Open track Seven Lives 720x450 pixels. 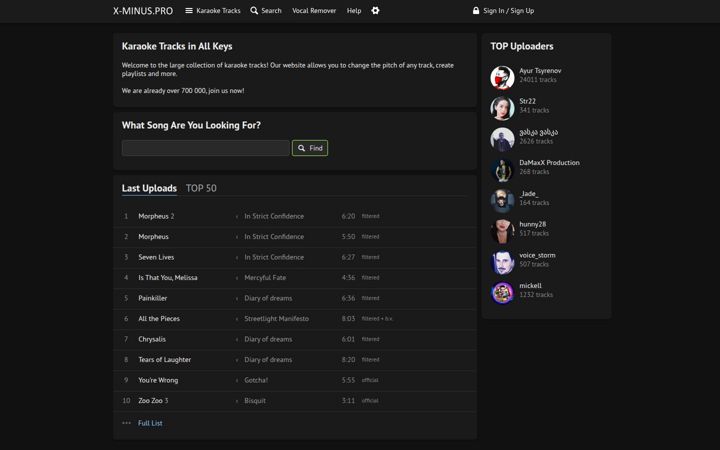(x=156, y=257)
